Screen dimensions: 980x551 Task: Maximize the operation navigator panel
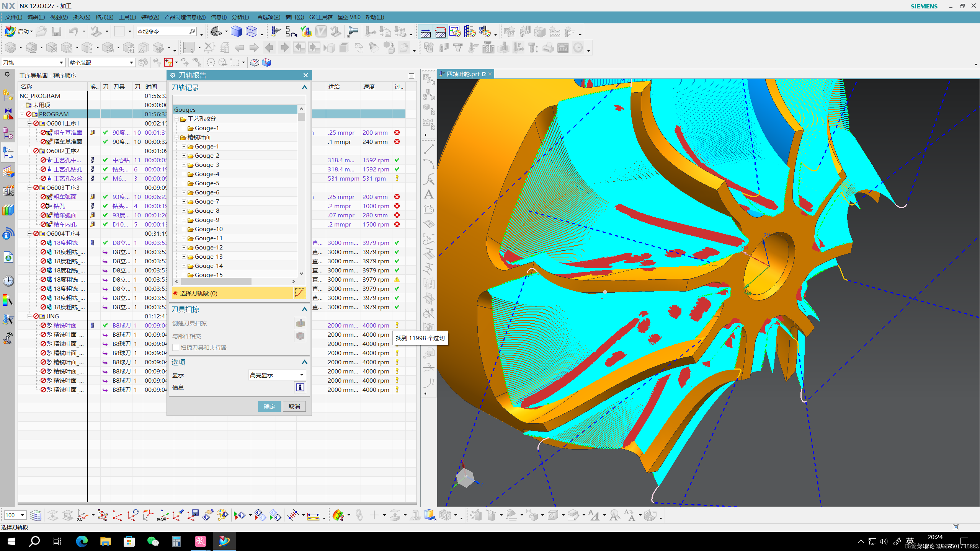[412, 76]
